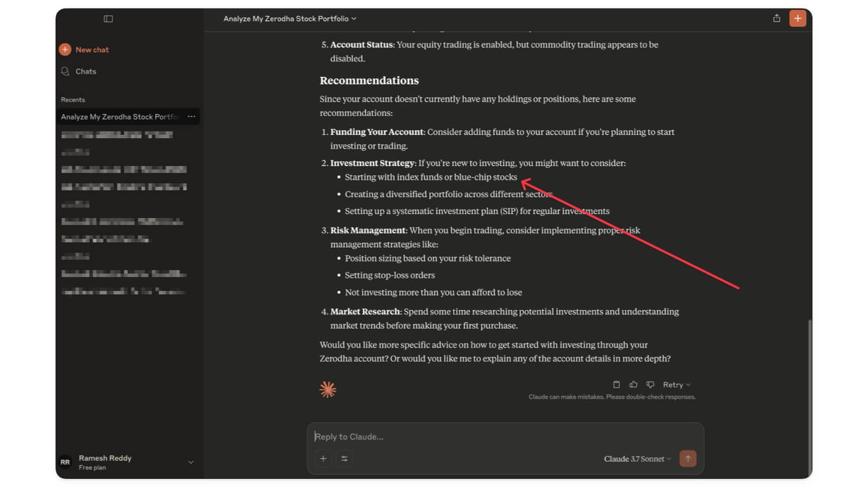Toggle the sidebar with the panel icon
The image size is (868, 487).
pos(108,19)
